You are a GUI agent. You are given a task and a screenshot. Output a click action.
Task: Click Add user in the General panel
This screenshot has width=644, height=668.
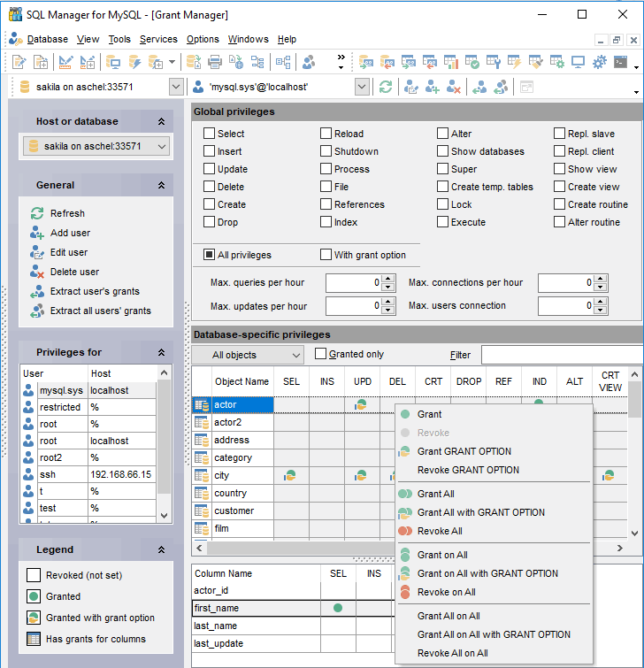coord(70,233)
